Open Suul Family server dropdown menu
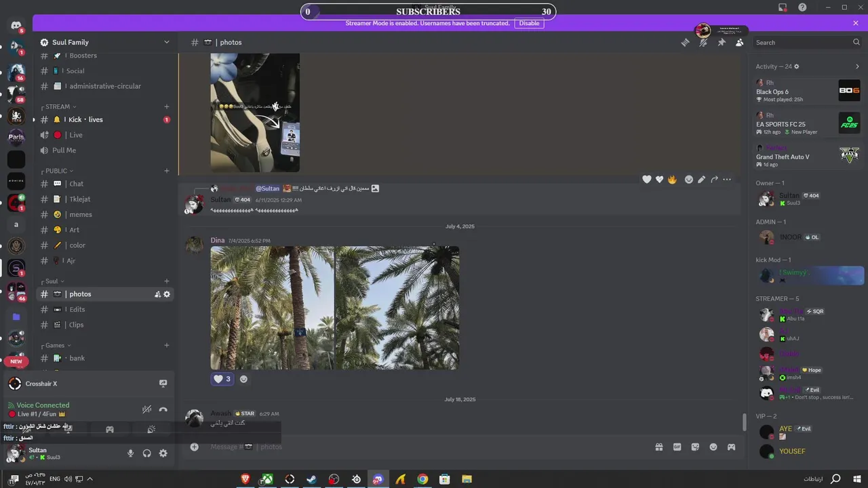Image resolution: width=868 pixels, height=488 pixels. (105, 42)
